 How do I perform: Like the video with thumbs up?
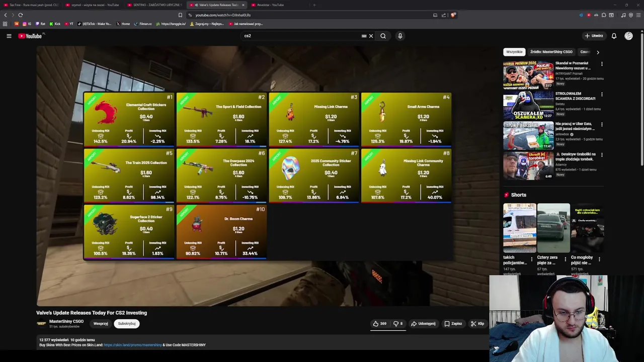coord(379,324)
